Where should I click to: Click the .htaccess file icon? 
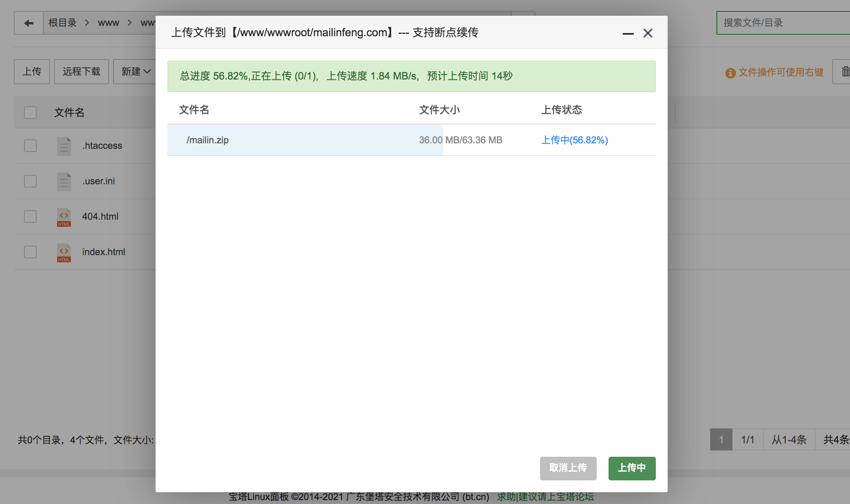click(x=63, y=146)
